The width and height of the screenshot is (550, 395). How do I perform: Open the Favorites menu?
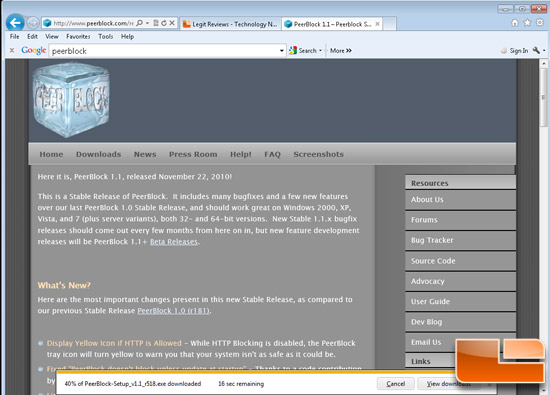tap(78, 36)
